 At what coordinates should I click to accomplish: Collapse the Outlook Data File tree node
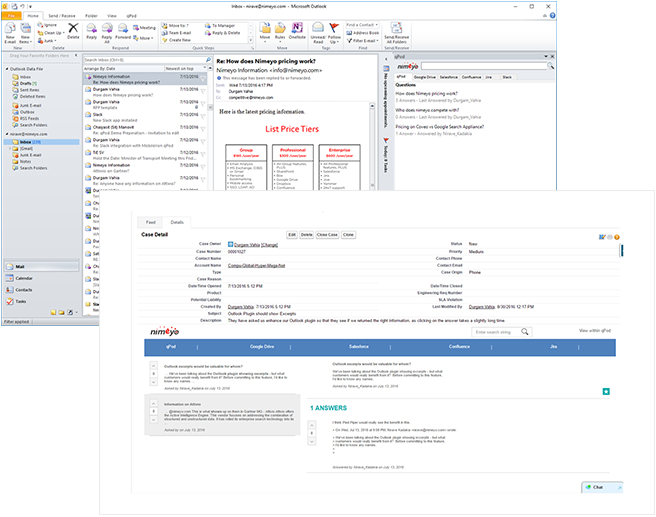coord(7,69)
